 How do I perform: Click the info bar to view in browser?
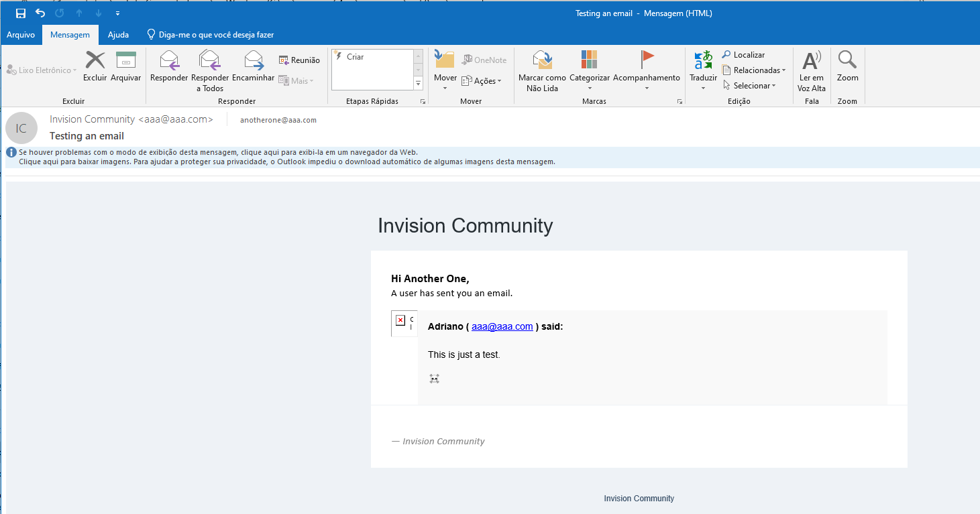tap(218, 152)
